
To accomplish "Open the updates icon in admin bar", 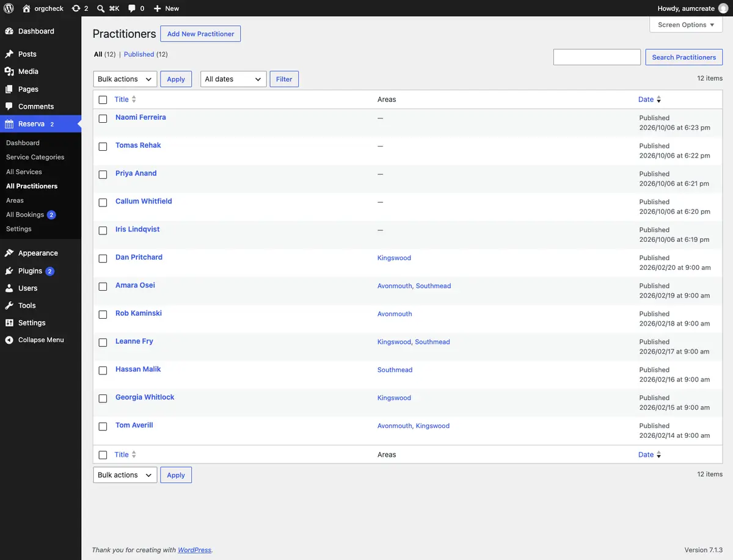I will pos(76,9).
